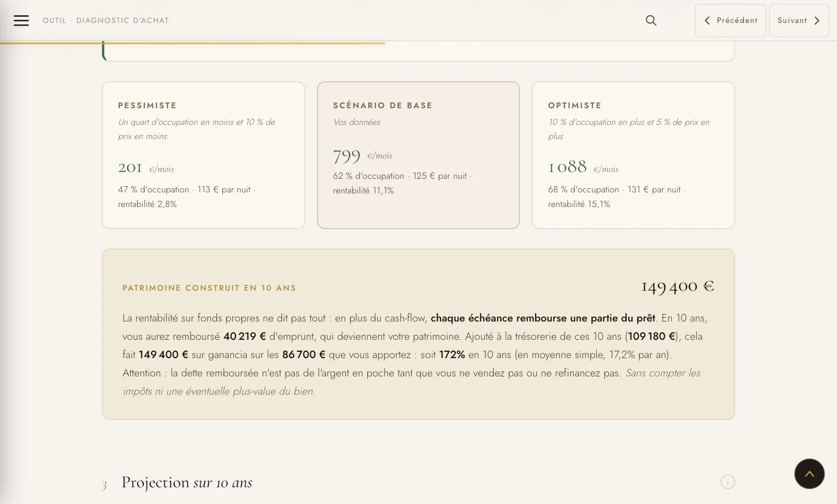Open the info icon beside Projection
Screen dimensions: 837x504
tap(728, 482)
